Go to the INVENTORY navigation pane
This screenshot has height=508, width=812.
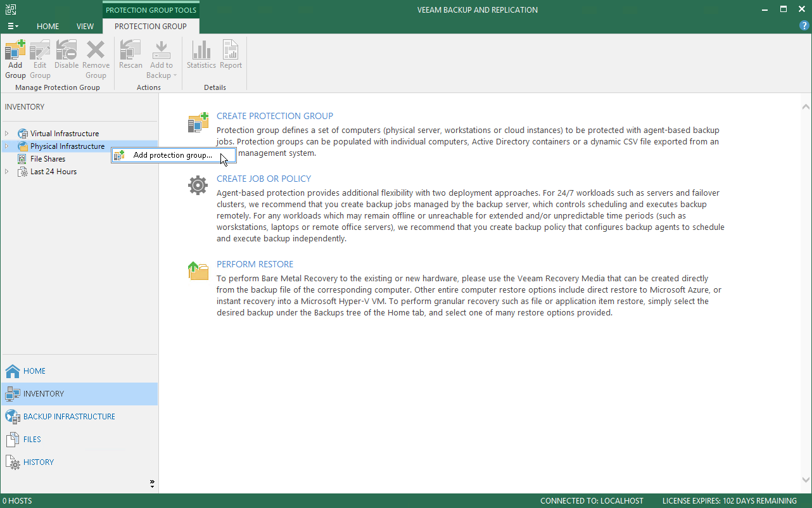pyautogui.click(x=80, y=394)
